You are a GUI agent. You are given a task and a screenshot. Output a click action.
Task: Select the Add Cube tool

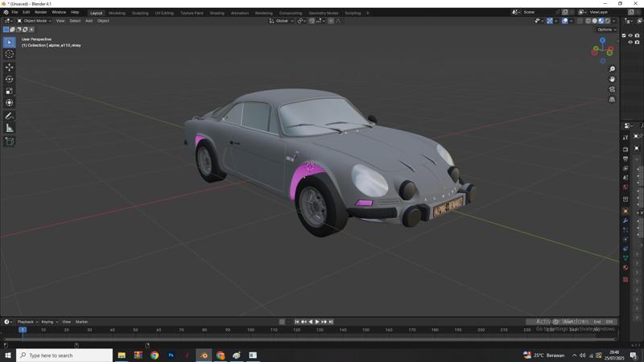(x=10, y=142)
